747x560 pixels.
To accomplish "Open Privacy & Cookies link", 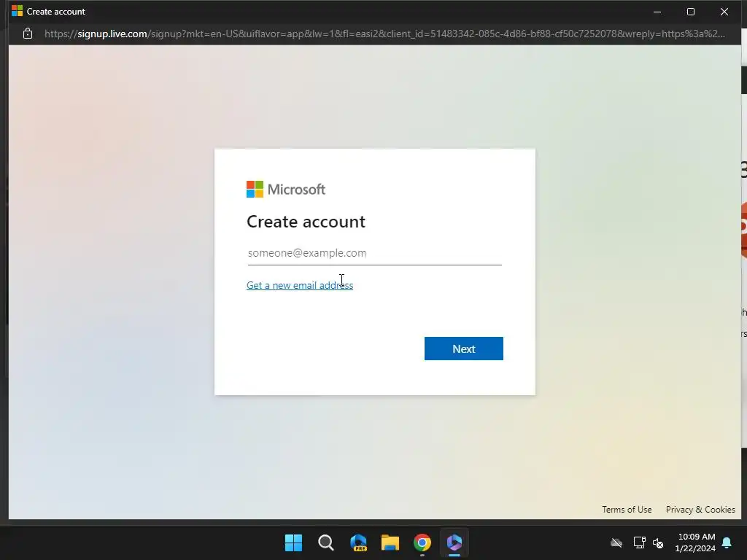I will [700, 510].
